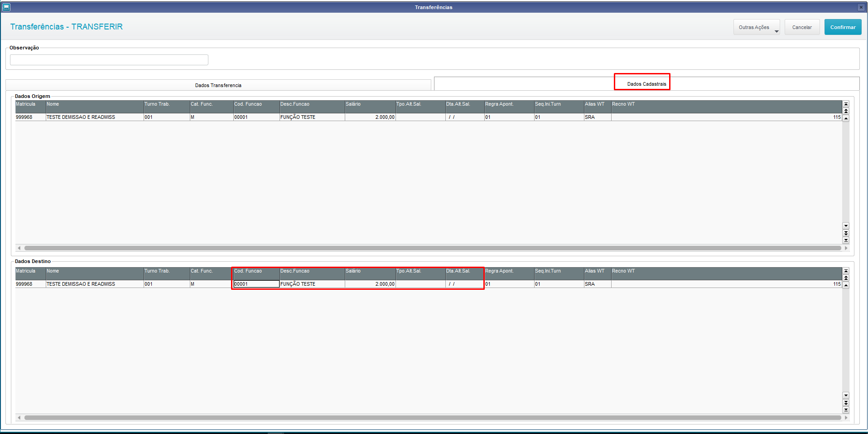Click right arrow of Dados Destino horizontal scrollbar

[x=846, y=418]
